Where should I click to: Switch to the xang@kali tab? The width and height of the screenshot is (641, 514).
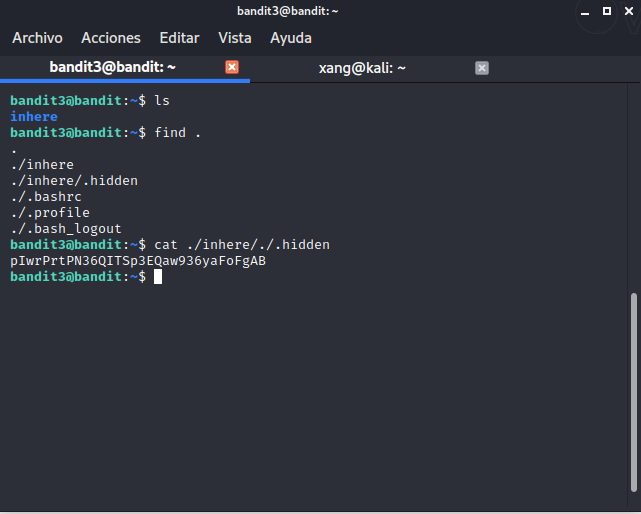coord(362,67)
